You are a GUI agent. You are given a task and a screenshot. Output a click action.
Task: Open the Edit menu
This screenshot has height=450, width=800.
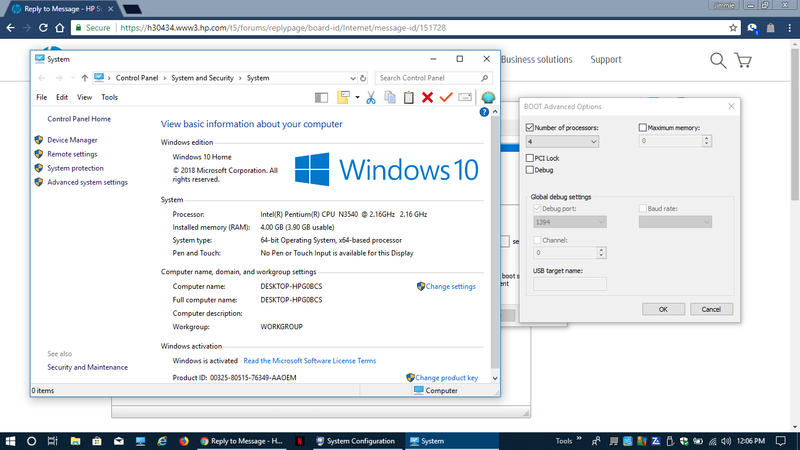pos(62,97)
